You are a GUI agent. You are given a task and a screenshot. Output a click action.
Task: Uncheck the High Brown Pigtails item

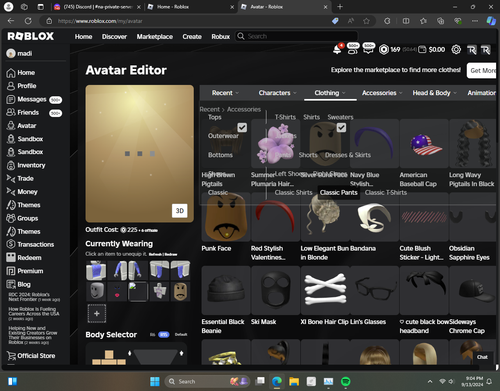pos(242,127)
